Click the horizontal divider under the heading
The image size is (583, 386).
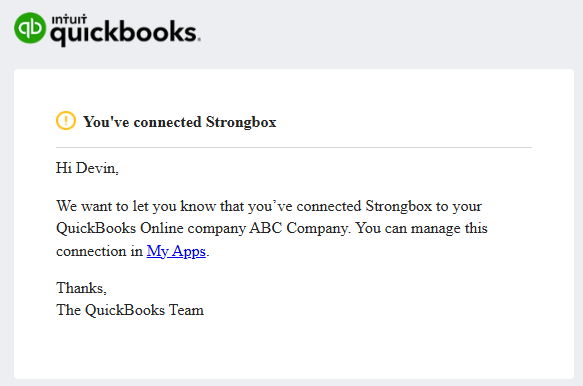click(x=294, y=147)
